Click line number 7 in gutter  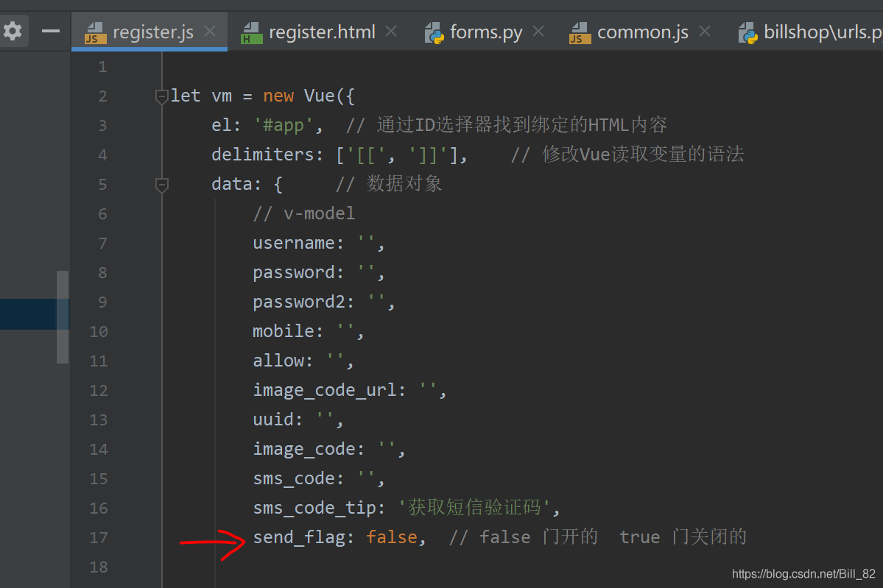coord(102,243)
